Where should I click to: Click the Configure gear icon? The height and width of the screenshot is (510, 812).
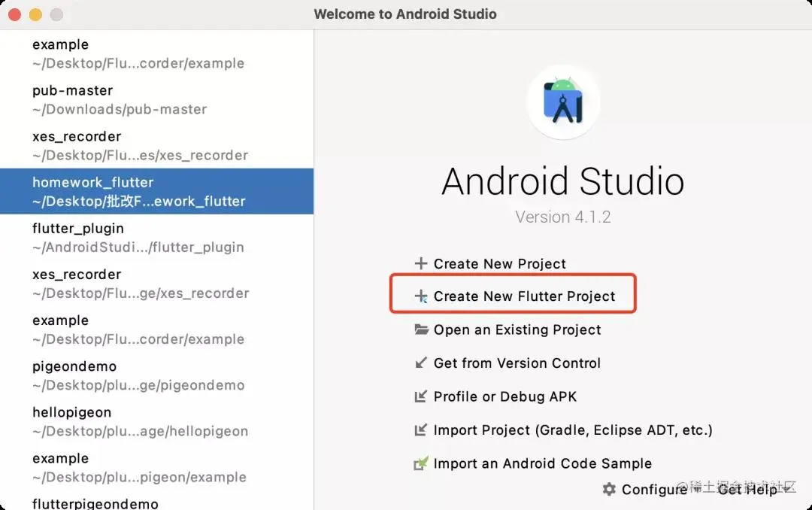click(x=609, y=489)
